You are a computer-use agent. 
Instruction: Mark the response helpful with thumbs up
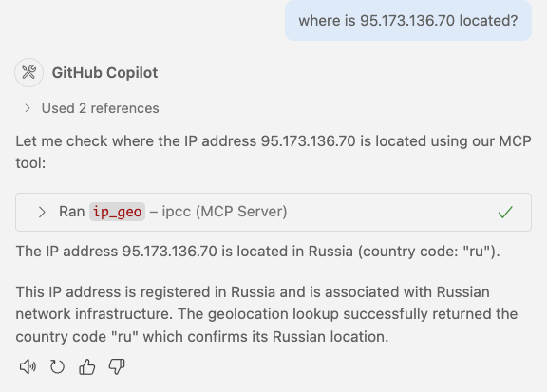tap(86, 367)
